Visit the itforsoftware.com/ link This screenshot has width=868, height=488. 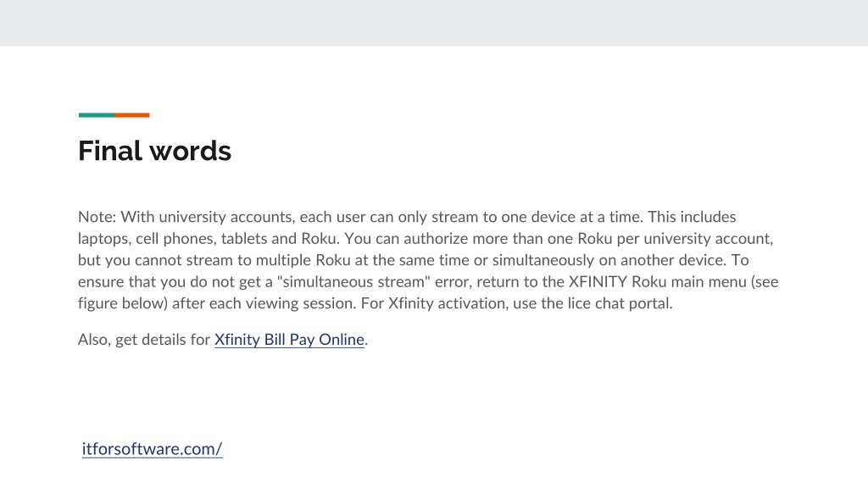pos(153,449)
